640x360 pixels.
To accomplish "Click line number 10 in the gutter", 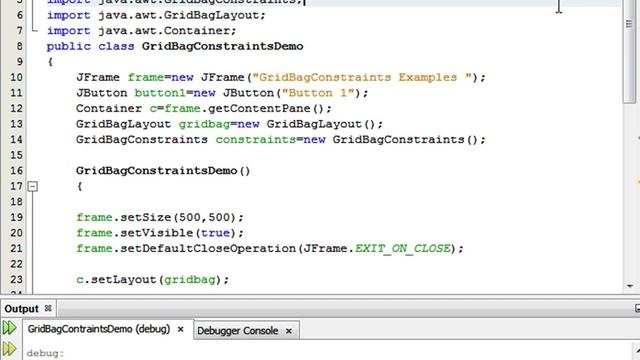I will pyautogui.click(x=16, y=77).
